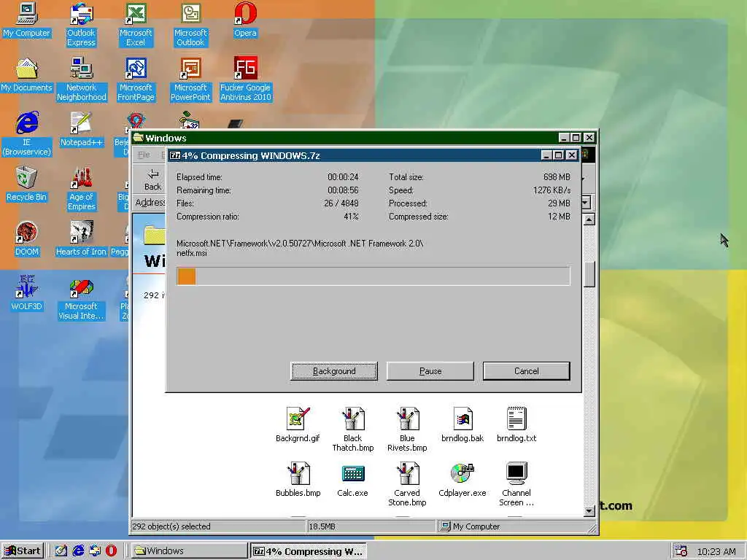
Task: Open the Recycle Bin
Action: click(x=27, y=184)
